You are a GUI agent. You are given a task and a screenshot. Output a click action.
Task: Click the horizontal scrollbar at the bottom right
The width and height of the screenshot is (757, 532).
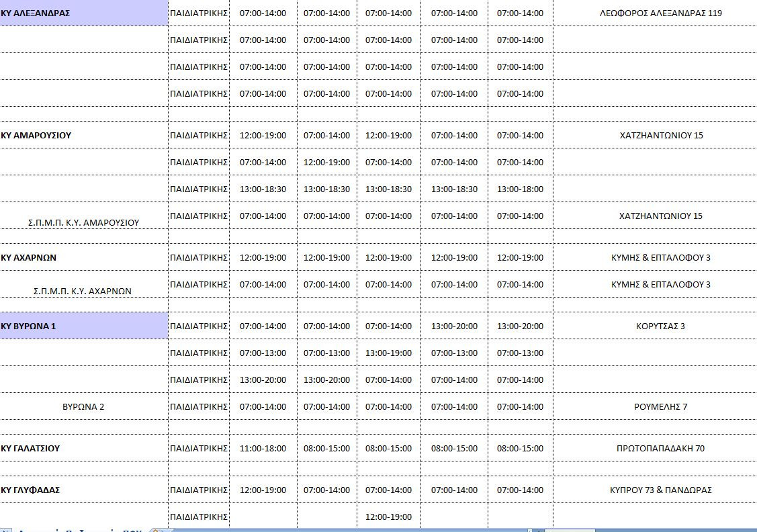(x=645, y=530)
